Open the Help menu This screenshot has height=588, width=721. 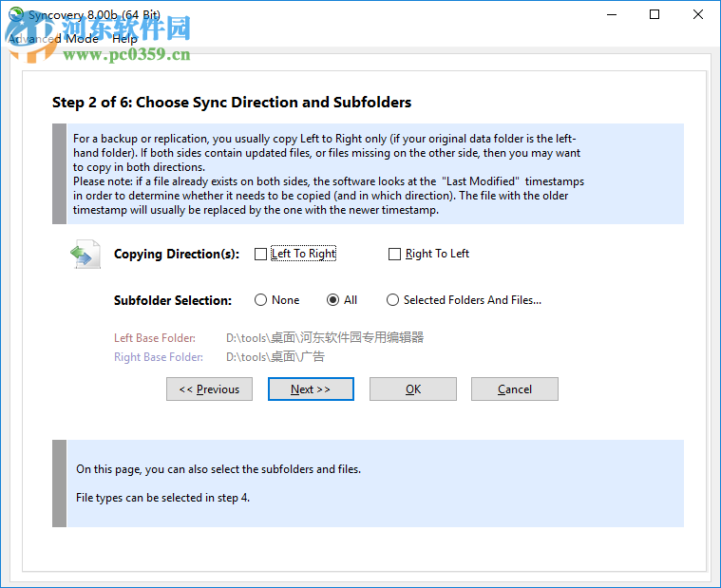click(x=124, y=39)
